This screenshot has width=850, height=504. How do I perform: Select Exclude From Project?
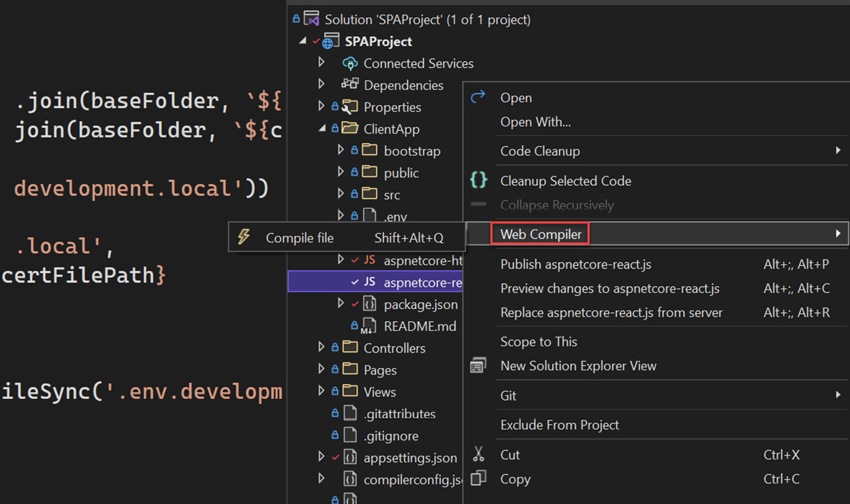559,425
